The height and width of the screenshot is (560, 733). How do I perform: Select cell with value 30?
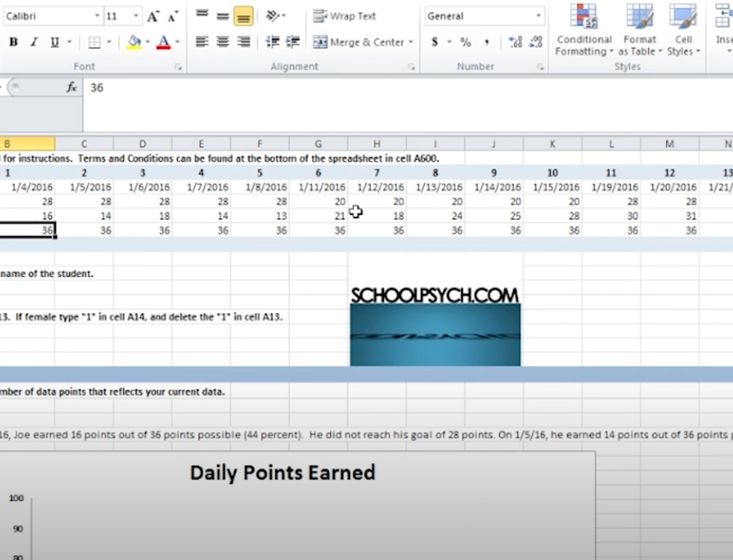tap(611, 216)
